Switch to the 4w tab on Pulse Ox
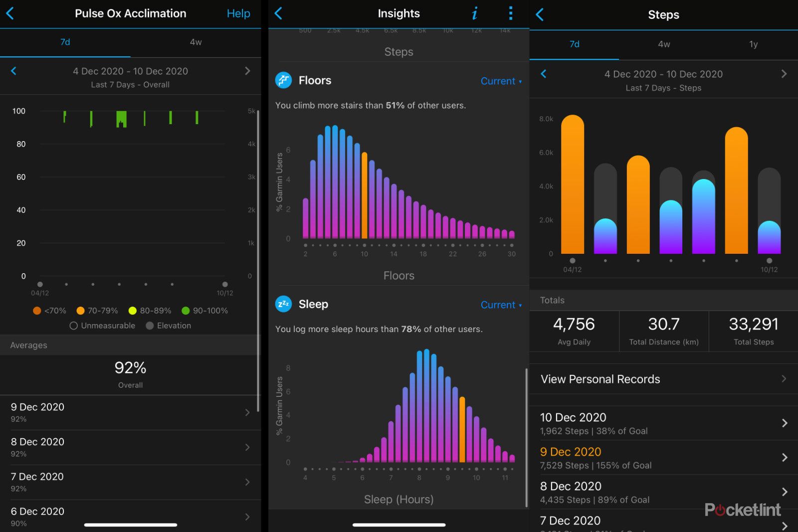The width and height of the screenshot is (798, 532). [x=195, y=42]
